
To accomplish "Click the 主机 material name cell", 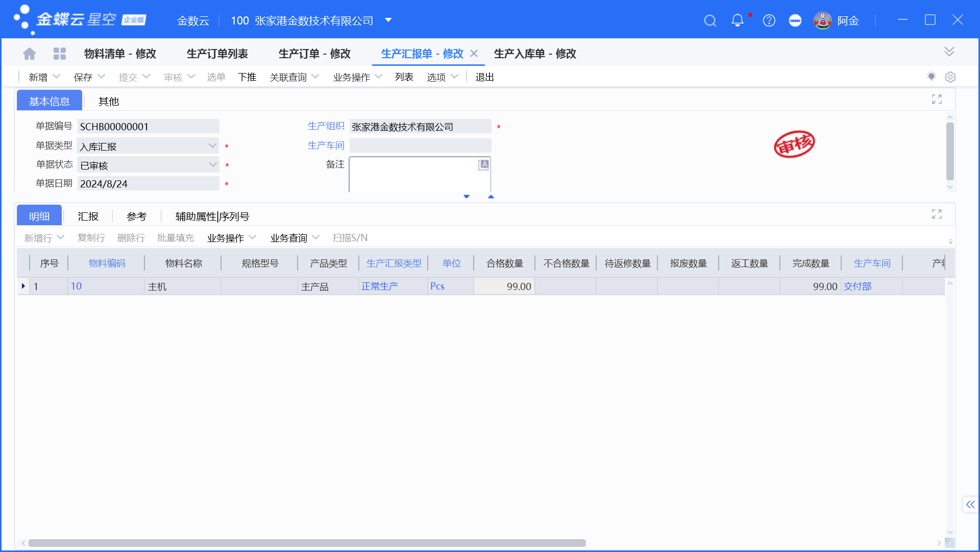I will click(x=183, y=286).
